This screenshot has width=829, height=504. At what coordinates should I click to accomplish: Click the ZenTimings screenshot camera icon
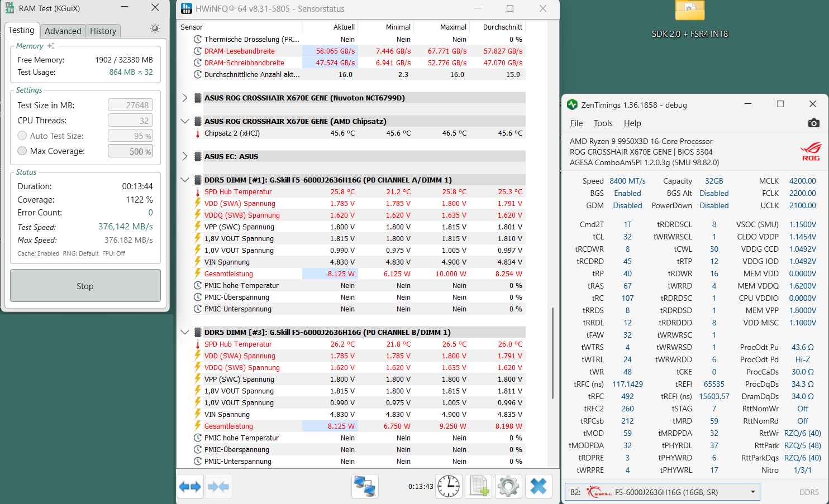pyautogui.click(x=813, y=123)
